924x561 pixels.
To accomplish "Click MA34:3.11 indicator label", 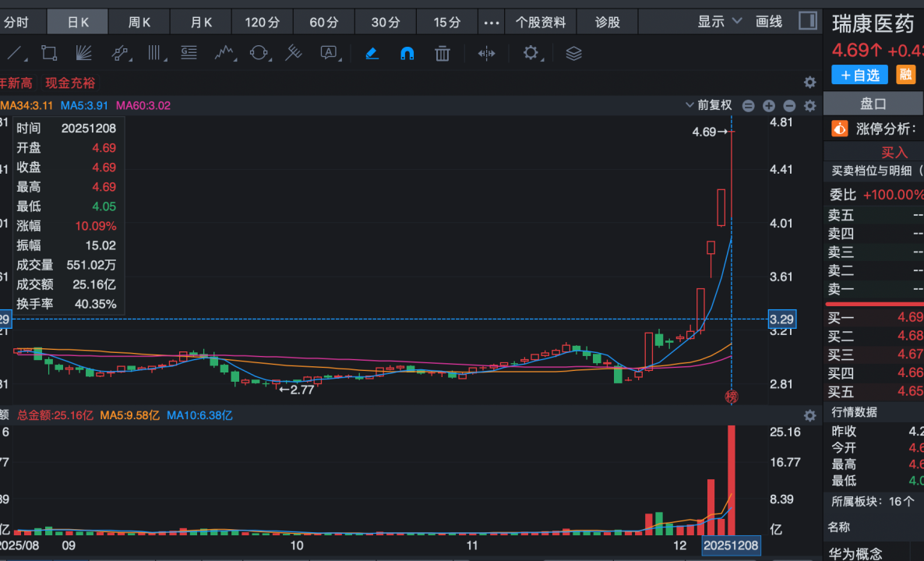I will point(26,105).
